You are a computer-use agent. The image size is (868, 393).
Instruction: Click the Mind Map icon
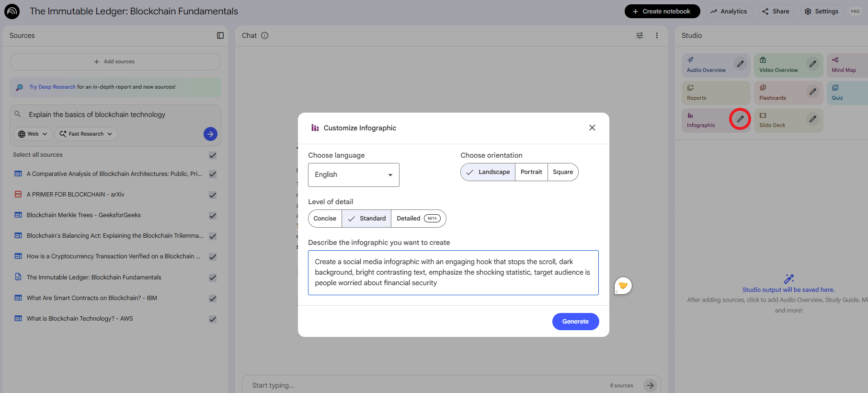(x=835, y=60)
